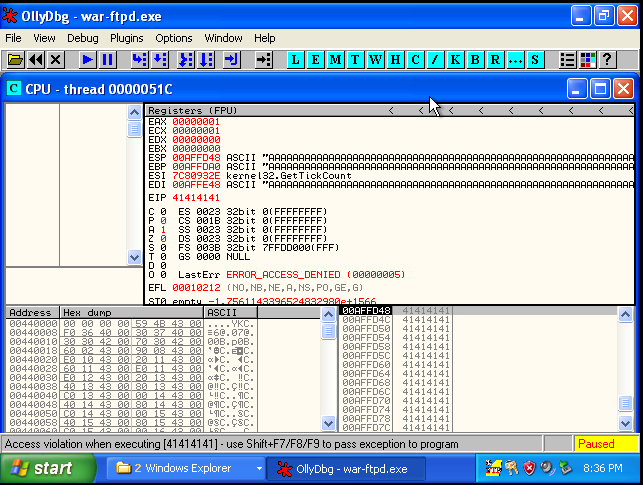This screenshot has height=485, width=643.
Task: Select the EIP value 41414141
Action: [196, 198]
